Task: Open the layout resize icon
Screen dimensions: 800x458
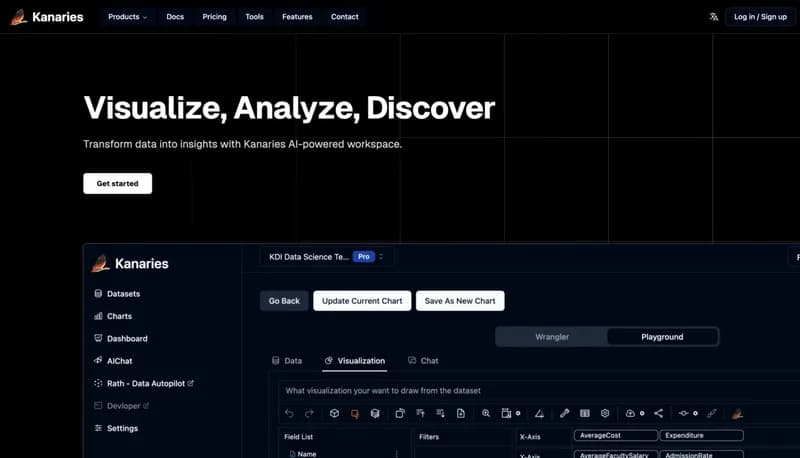Action: [x=506, y=413]
